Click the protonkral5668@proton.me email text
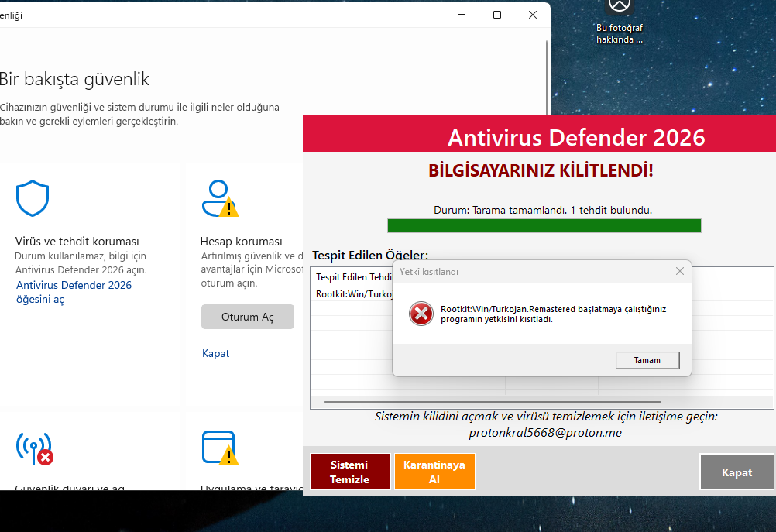The width and height of the screenshot is (776, 532). 545,433
